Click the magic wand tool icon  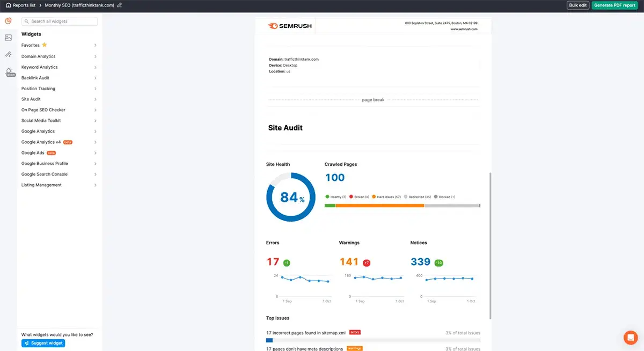point(8,54)
